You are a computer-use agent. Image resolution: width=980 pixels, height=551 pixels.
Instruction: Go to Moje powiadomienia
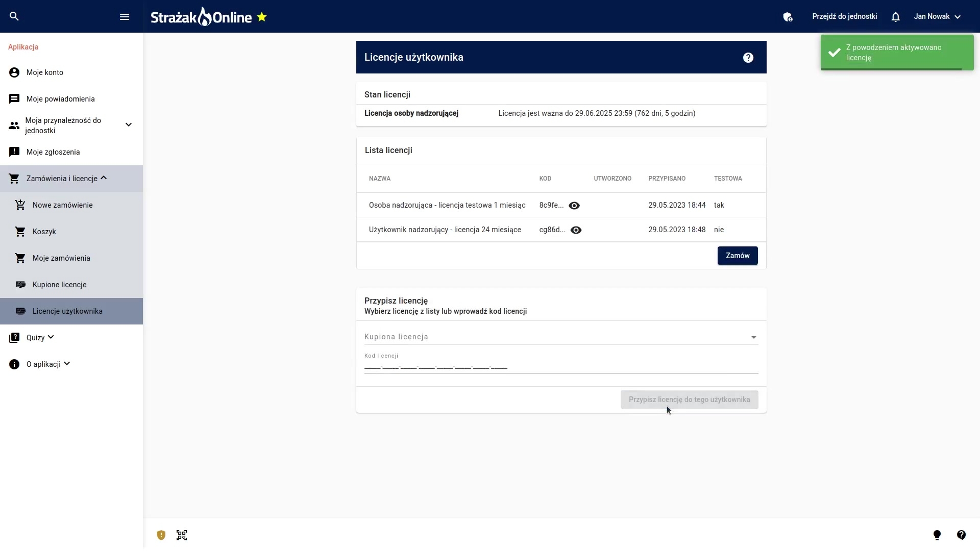pyautogui.click(x=71, y=99)
